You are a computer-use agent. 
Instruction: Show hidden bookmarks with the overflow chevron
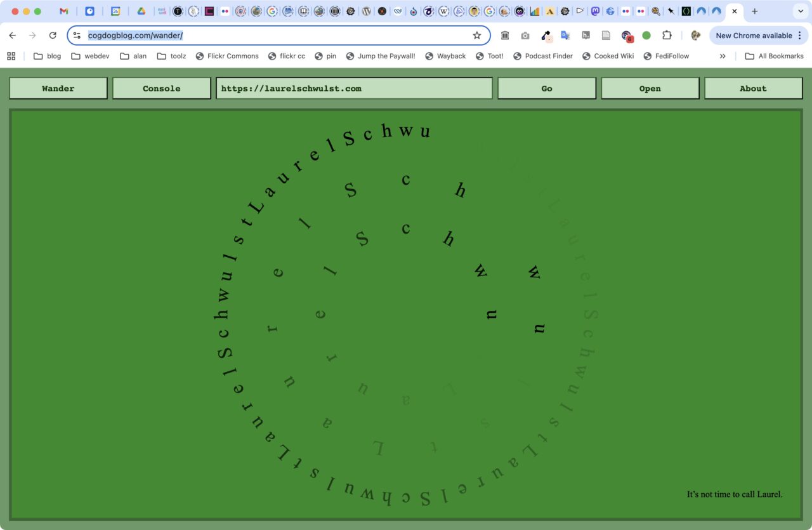pos(723,56)
